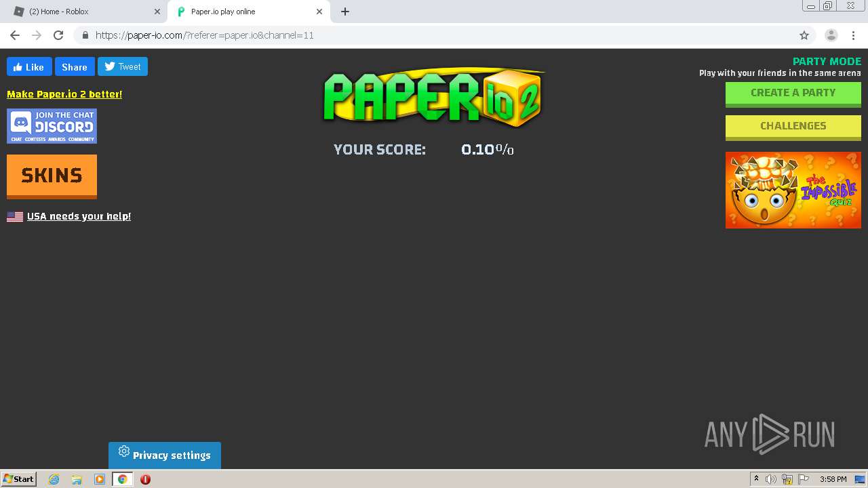This screenshot has width=868, height=488.
Task: Click the taskbar clock 3:58 PM
Action: [833, 479]
